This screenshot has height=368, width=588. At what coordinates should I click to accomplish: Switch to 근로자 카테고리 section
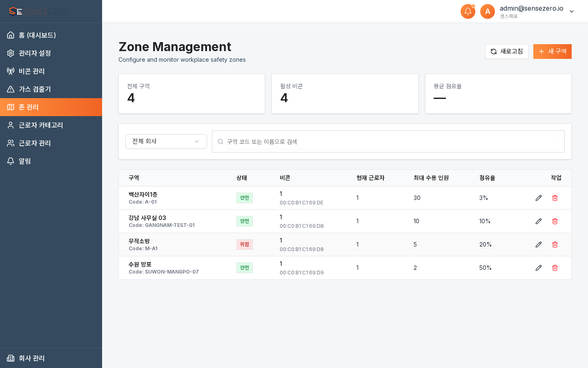tap(40, 125)
